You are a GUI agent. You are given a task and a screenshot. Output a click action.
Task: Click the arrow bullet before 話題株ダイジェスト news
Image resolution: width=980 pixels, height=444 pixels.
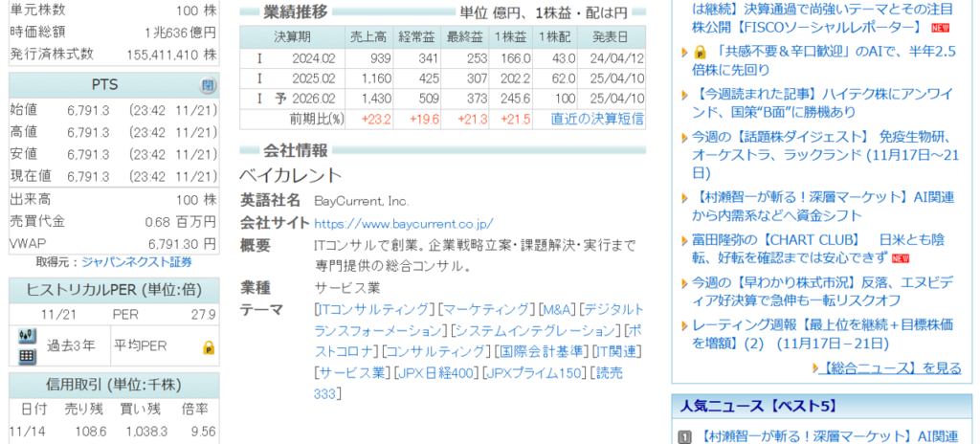pos(684,136)
